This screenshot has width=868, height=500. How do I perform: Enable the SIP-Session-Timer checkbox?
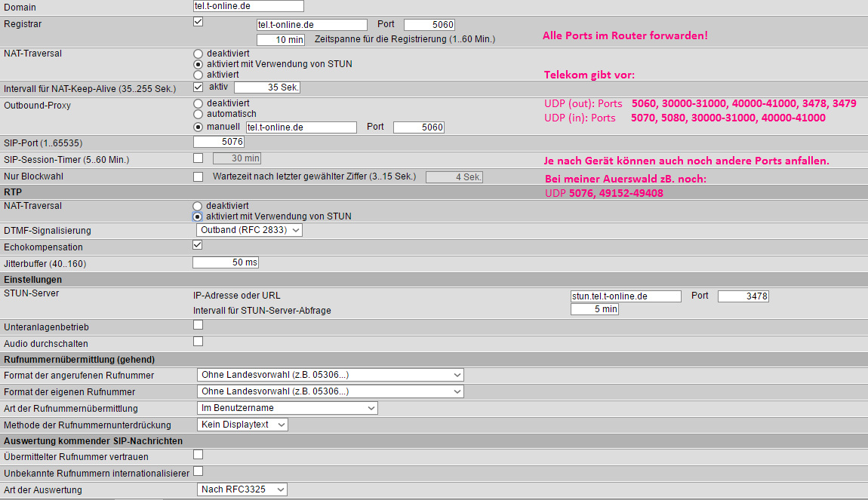click(x=199, y=158)
